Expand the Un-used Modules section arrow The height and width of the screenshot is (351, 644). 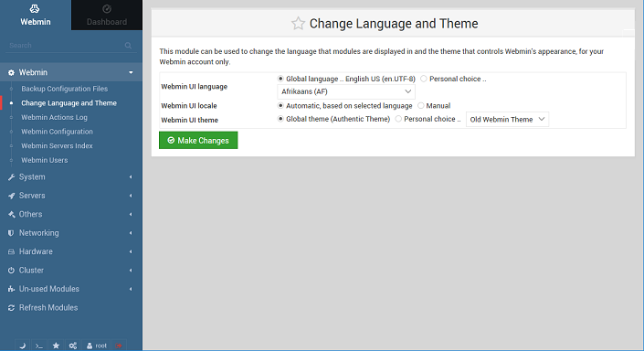[131, 289]
